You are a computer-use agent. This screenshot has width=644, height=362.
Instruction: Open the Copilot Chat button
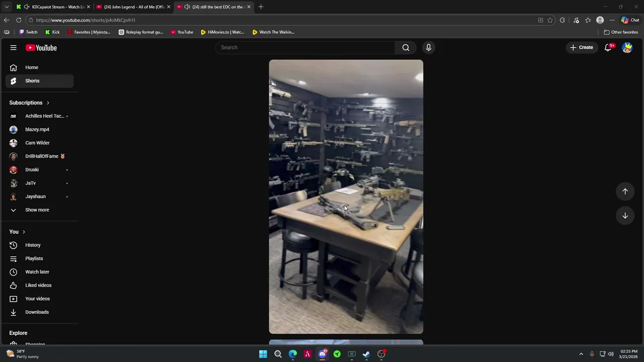click(630, 20)
